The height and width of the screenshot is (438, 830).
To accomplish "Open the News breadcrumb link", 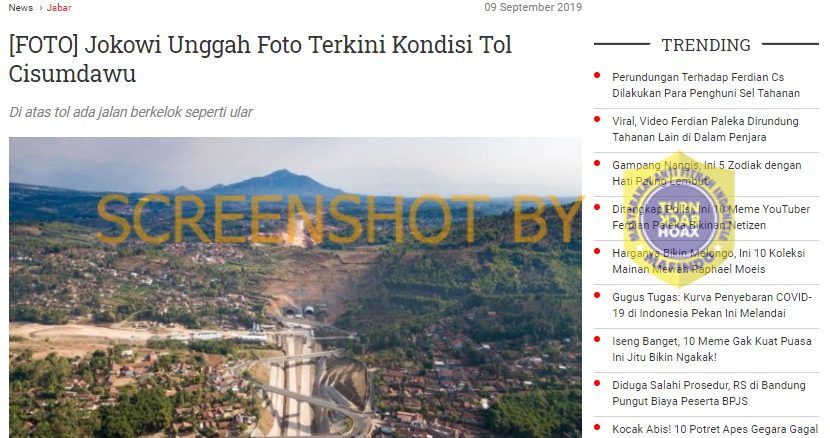I will point(21,7).
